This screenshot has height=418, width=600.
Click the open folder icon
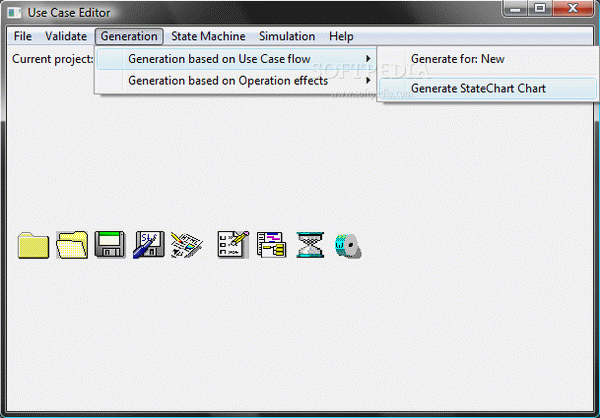point(72,244)
